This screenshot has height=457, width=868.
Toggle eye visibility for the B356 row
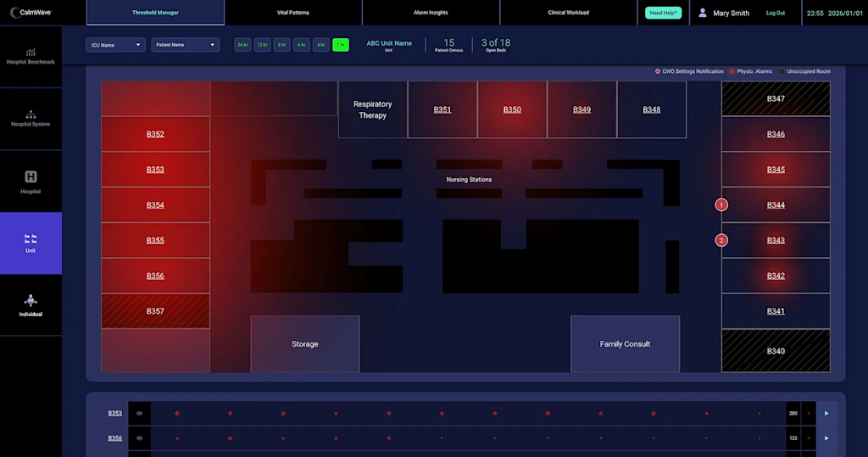pyautogui.click(x=139, y=437)
